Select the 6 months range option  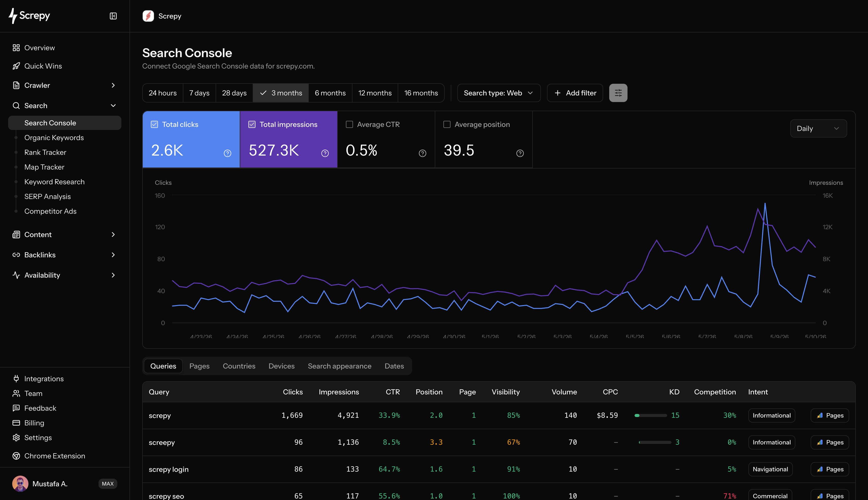330,93
